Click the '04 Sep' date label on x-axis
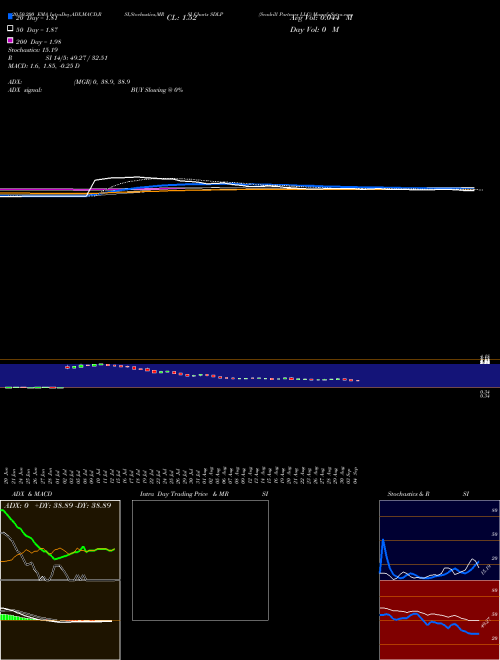The image size is (500, 660). coord(356,475)
